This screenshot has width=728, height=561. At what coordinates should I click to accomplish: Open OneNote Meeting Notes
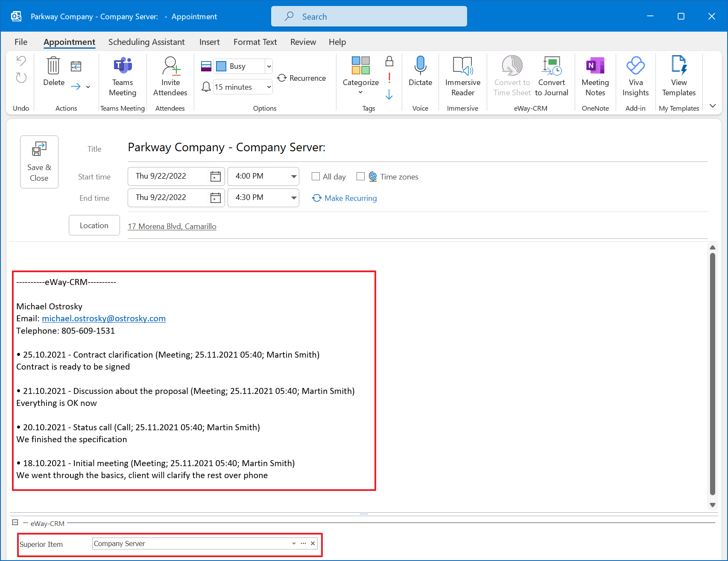click(x=595, y=76)
